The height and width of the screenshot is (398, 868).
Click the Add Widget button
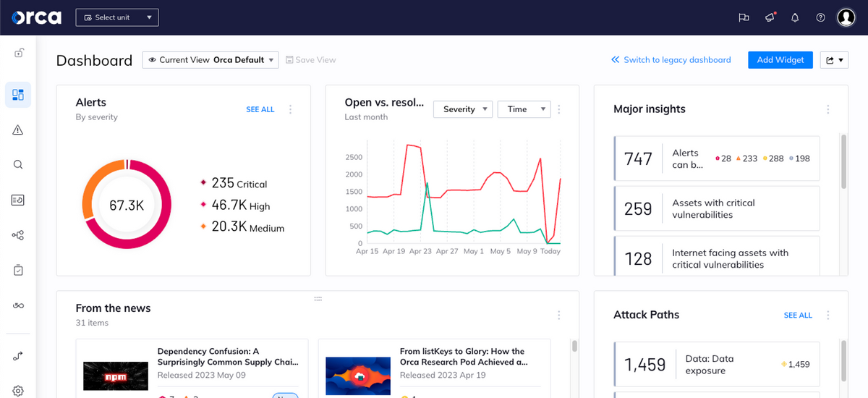(780, 60)
